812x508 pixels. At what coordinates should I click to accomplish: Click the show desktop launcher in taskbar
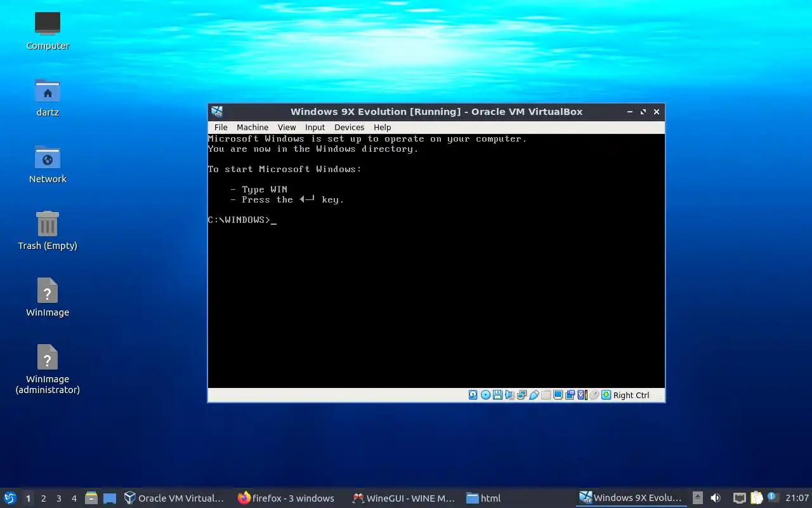coord(110,498)
